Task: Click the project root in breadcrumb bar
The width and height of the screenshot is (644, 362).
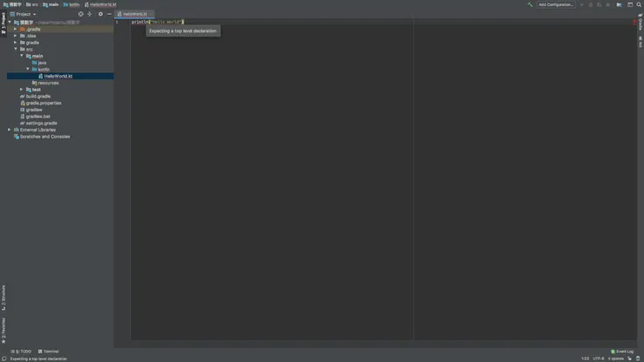Action: tap(12, 4)
